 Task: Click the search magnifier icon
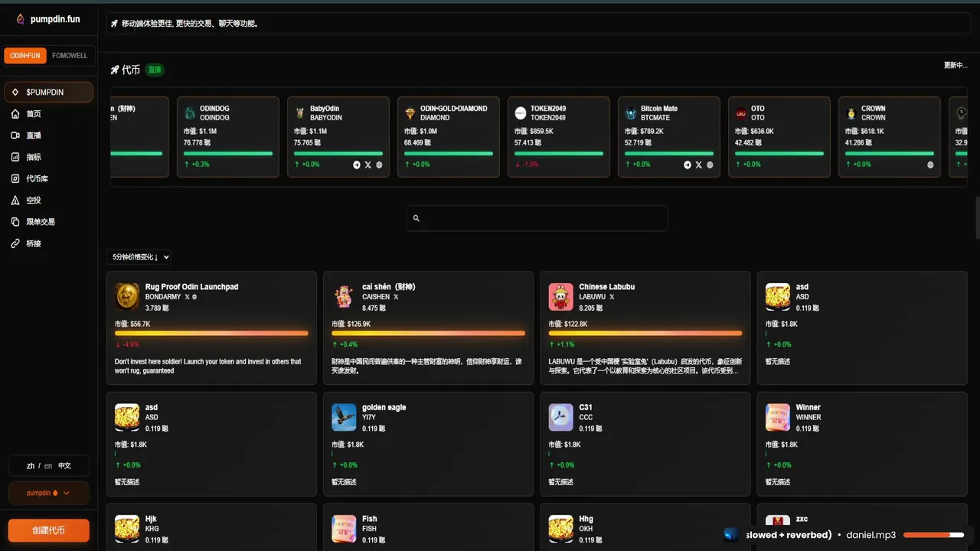416,218
